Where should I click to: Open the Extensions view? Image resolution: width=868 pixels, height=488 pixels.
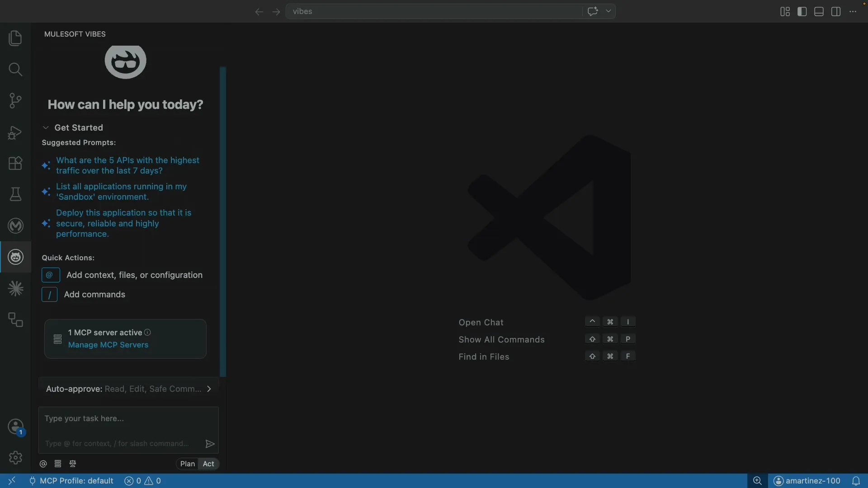tap(15, 163)
